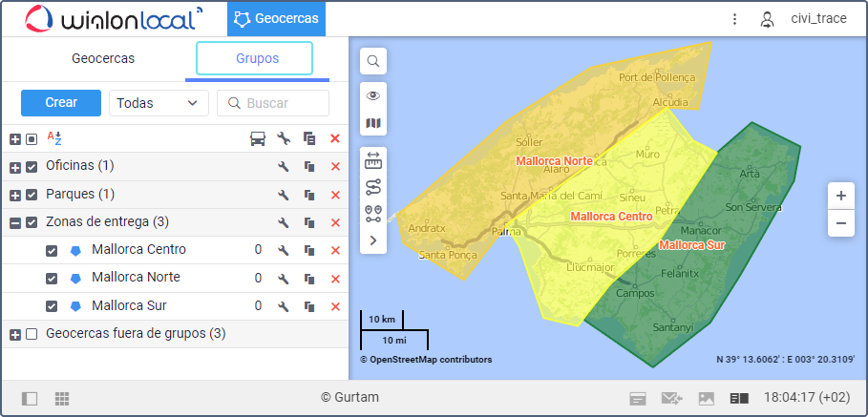Image resolution: width=868 pixels, height=417 pixels.
Task: Uncheck the Mallorca Norte checkbox
Action: 52,279
